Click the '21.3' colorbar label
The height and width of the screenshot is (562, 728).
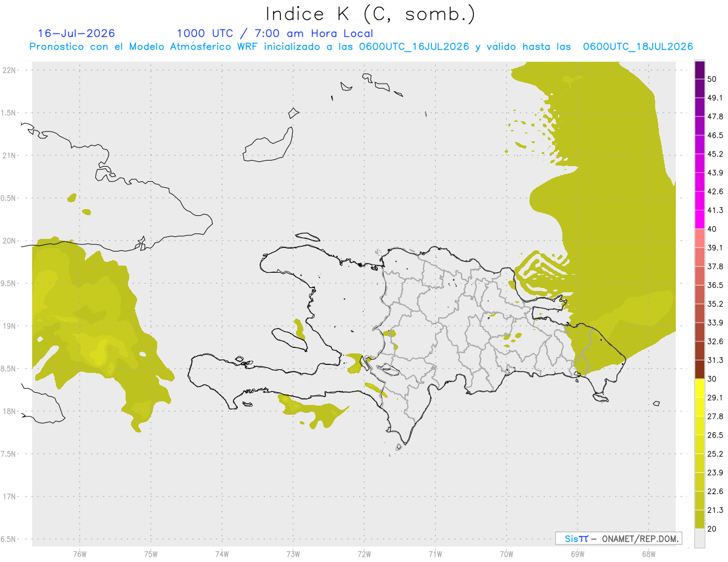pos(715,510)
